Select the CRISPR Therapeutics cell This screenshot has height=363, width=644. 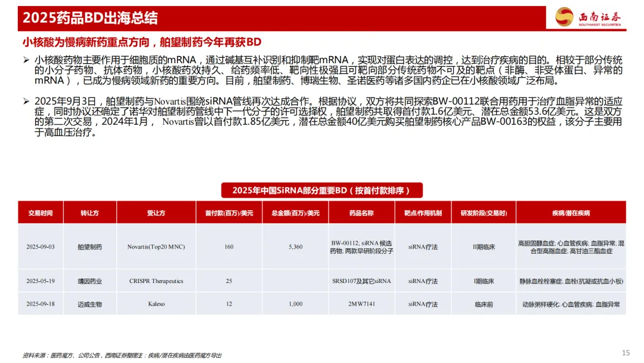[x=156, y=281]
